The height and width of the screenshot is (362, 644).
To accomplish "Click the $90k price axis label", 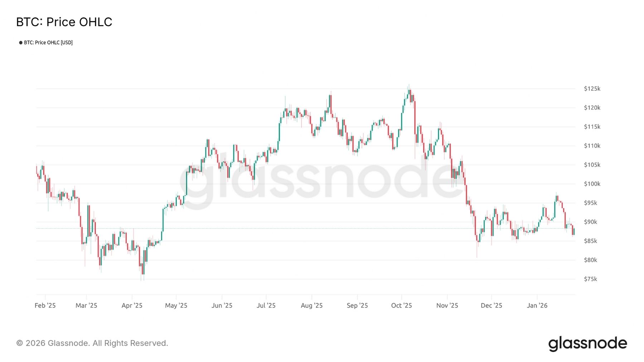I will [x=591, y=222].
